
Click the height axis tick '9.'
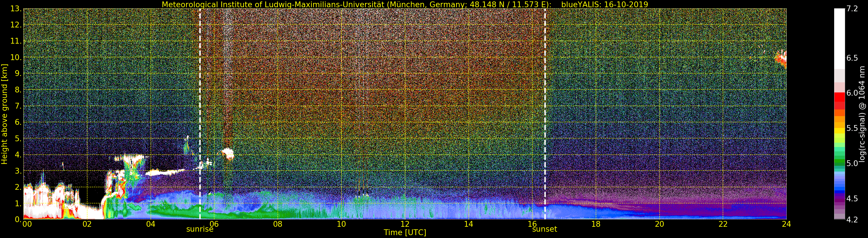[x=18, y=73]
